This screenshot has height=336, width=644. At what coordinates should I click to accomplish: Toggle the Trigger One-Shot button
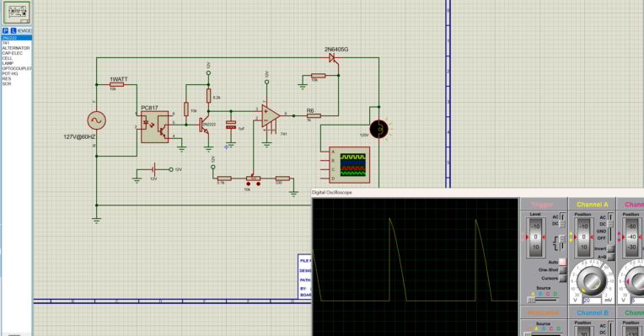point(562,270)
